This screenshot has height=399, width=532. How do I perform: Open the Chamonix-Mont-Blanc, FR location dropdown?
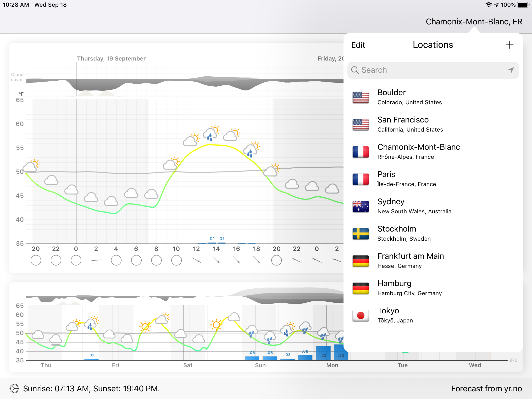pos(474,22)
